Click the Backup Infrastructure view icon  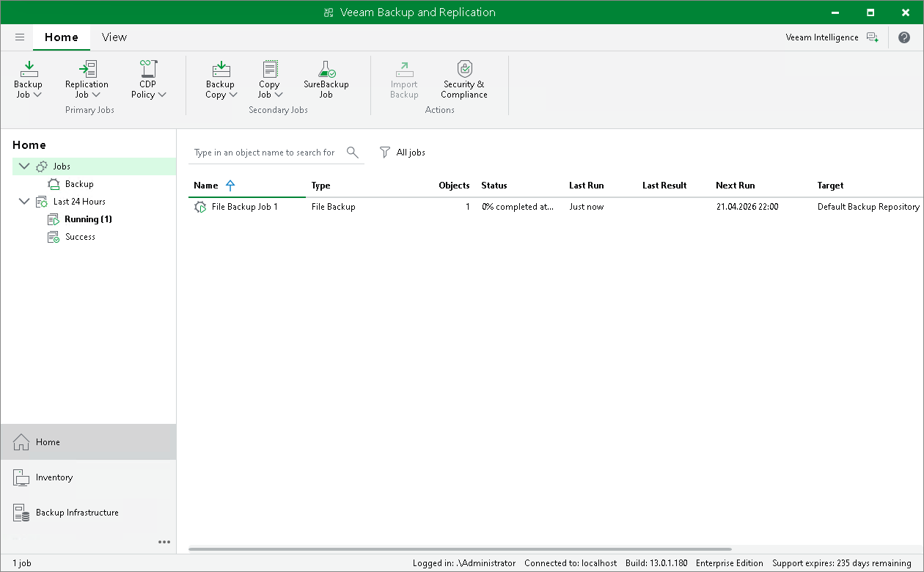tap(21, 513)
